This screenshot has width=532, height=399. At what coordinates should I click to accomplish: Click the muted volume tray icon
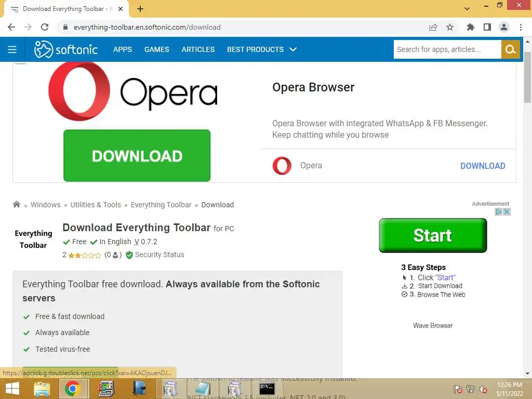tap(483, 390)
